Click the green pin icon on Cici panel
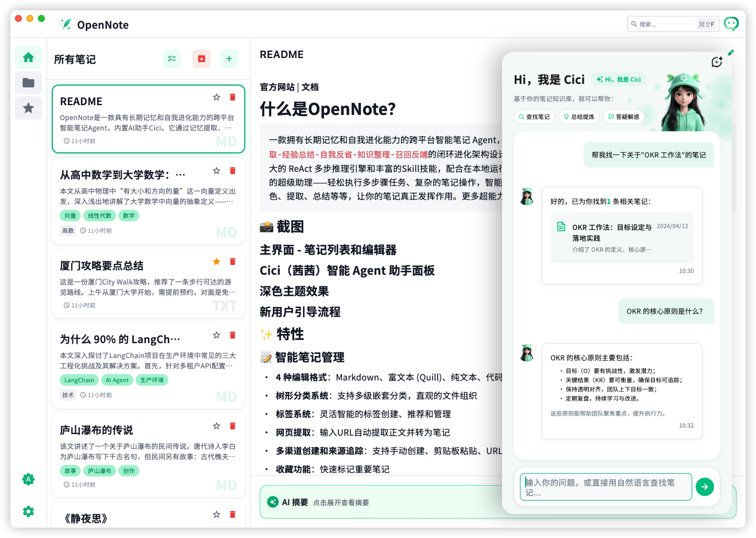756x538 pixels. (x=731, y=53)
